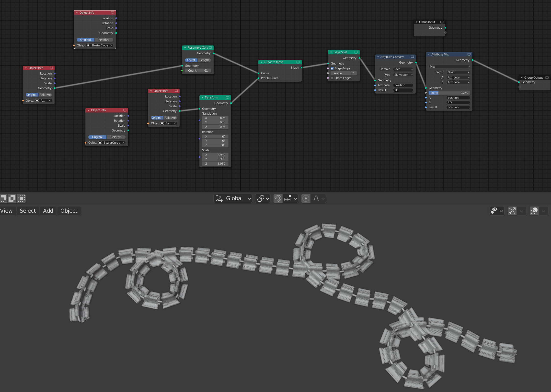Open the Domain dropdown showing Face
Screen dimensions: 551x392
pyautogui.click(x=403, y=69)
